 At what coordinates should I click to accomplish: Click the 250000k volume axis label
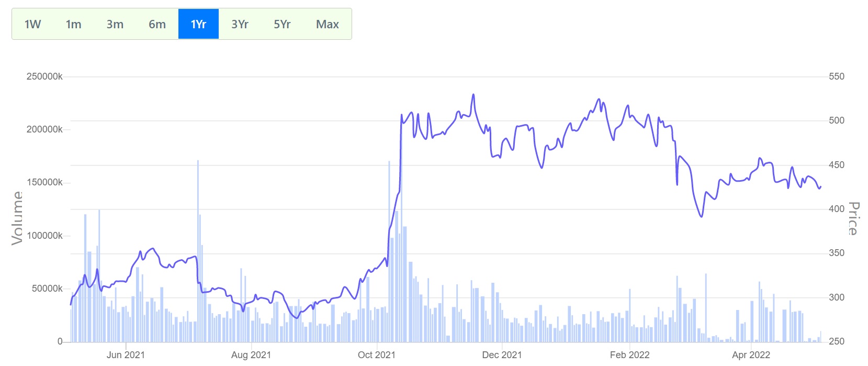click(x=44, y=76)
